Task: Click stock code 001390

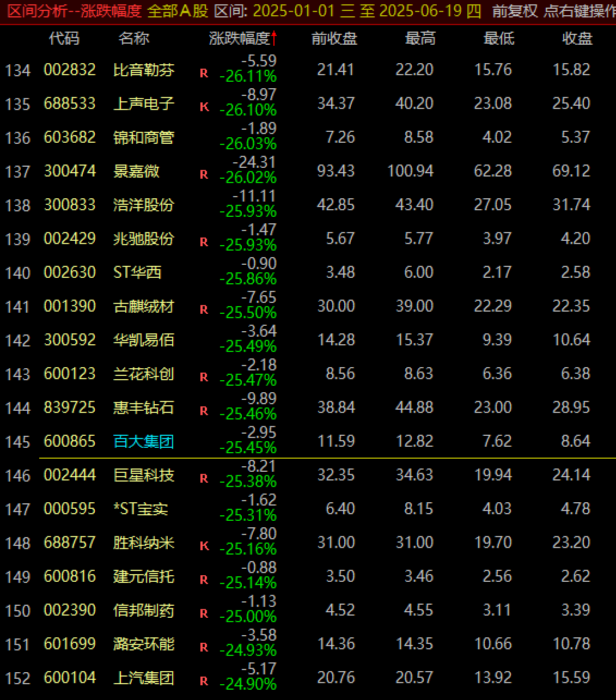Action: point(70,306)
